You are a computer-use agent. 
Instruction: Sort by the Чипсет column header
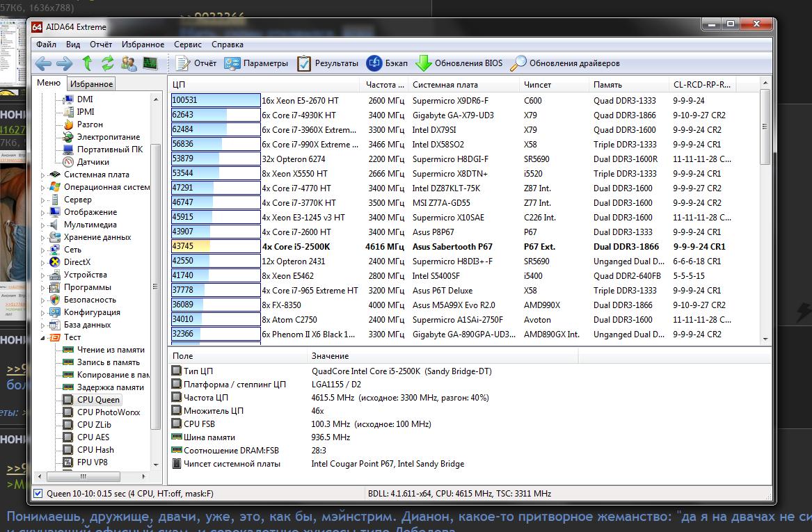[554, 84]
